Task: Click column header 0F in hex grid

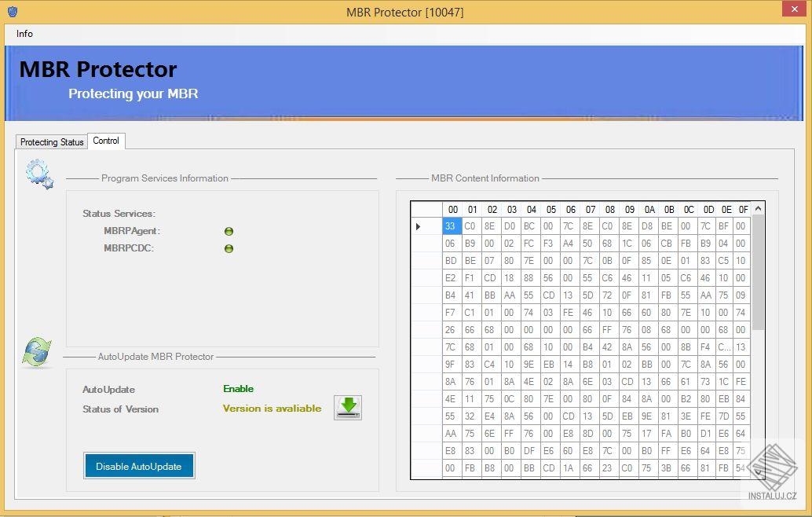Action: point(743,209)
